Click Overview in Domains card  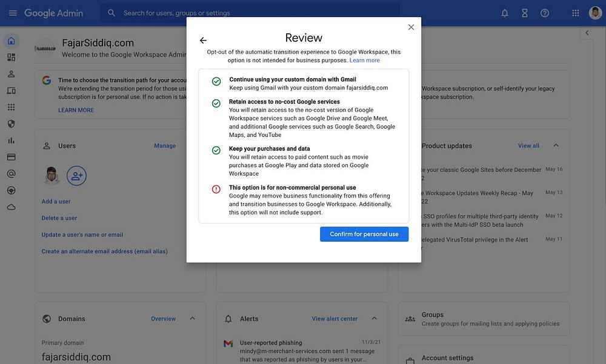click(163, 319)
